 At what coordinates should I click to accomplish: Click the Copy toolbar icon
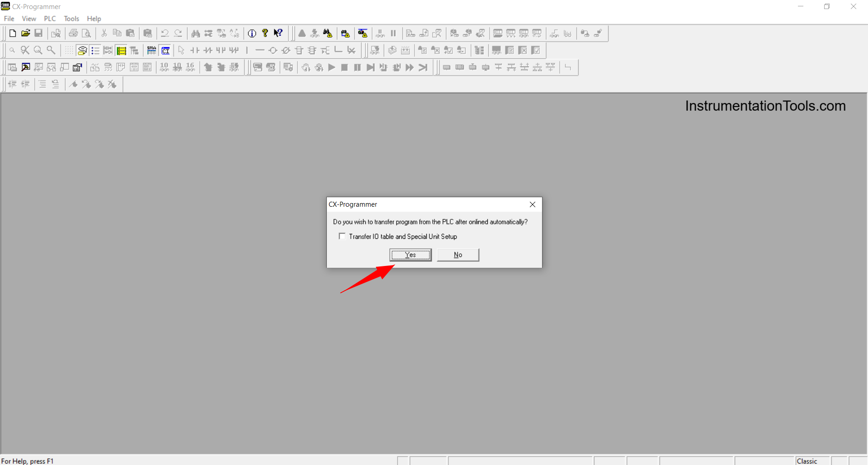coord(117,33)
